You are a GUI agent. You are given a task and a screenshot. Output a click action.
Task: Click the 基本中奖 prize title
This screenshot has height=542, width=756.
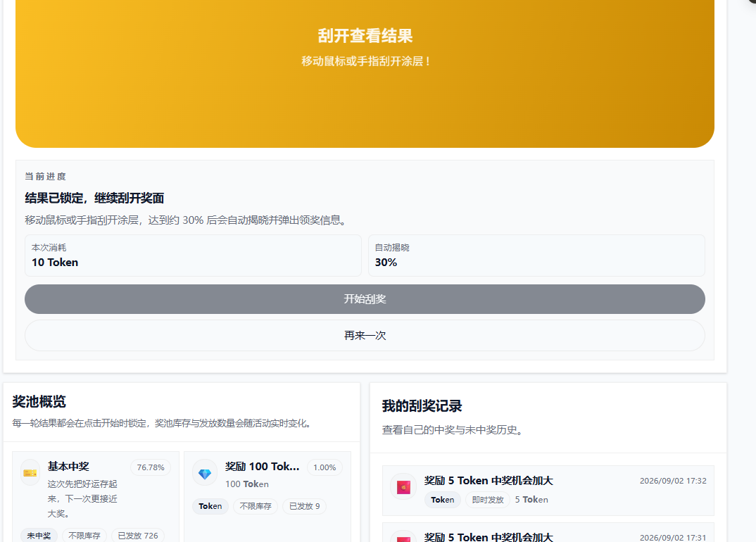coord(68,466)
